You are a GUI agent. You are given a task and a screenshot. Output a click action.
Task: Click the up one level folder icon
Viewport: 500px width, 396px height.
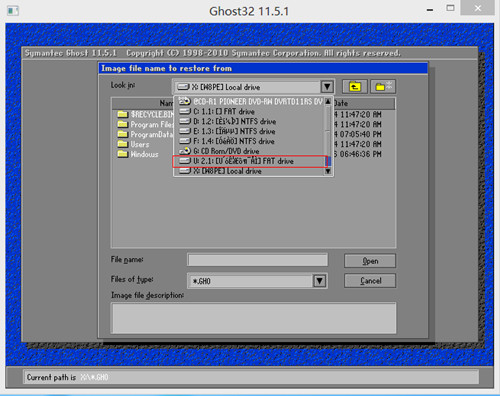355,87
